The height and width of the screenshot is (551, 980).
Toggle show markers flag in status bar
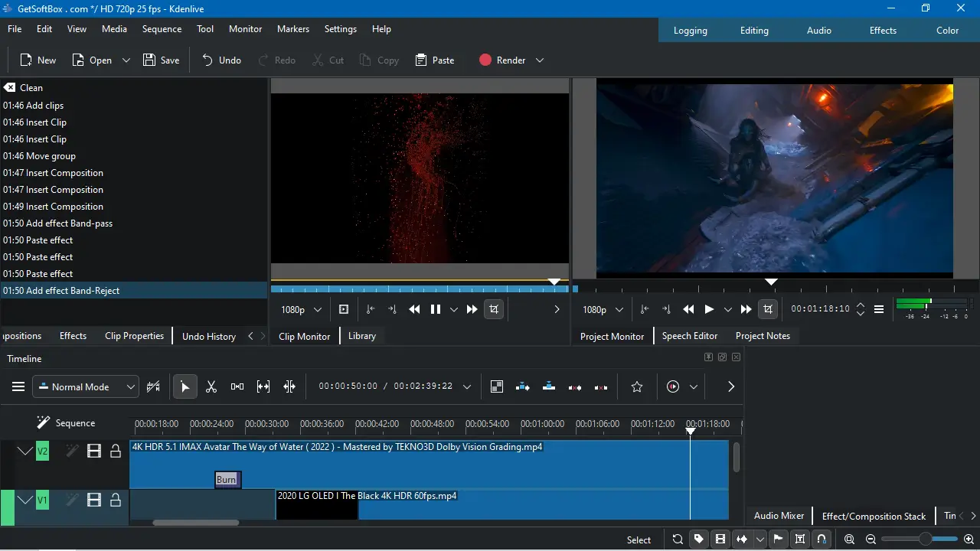(x=779, y=539)
